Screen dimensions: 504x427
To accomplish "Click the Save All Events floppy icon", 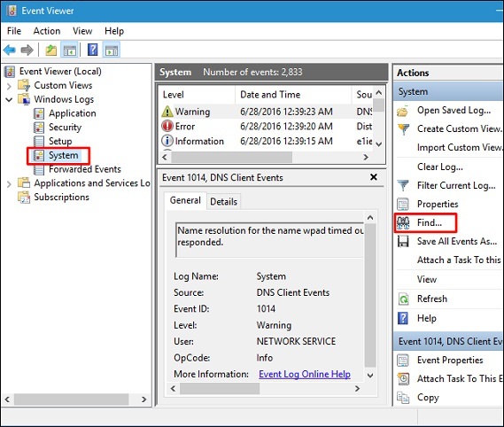I will click(403, 241).
